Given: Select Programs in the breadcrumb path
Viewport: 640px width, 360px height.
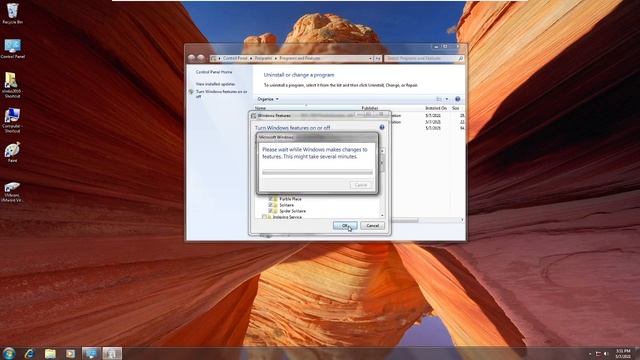Looking at the screenshot, I should coord(263,58).
